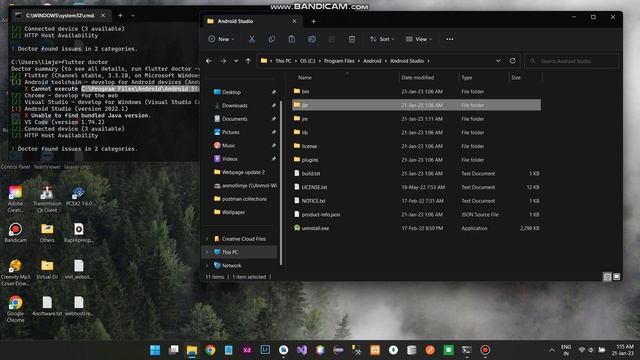This screenshot has width=640, height=360.
Task: Switch to Details view layout icon
Action: pyautogui.click(x=607, y=277)
